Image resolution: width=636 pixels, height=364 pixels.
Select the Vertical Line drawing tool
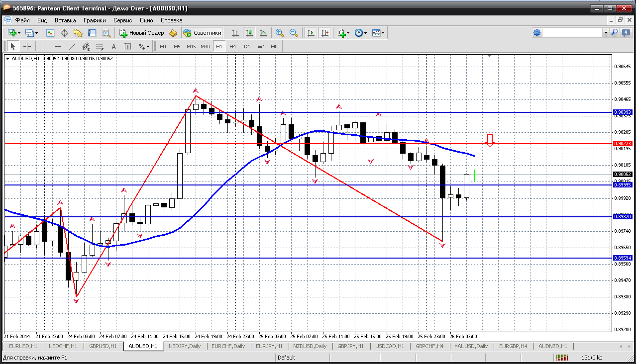44,46
